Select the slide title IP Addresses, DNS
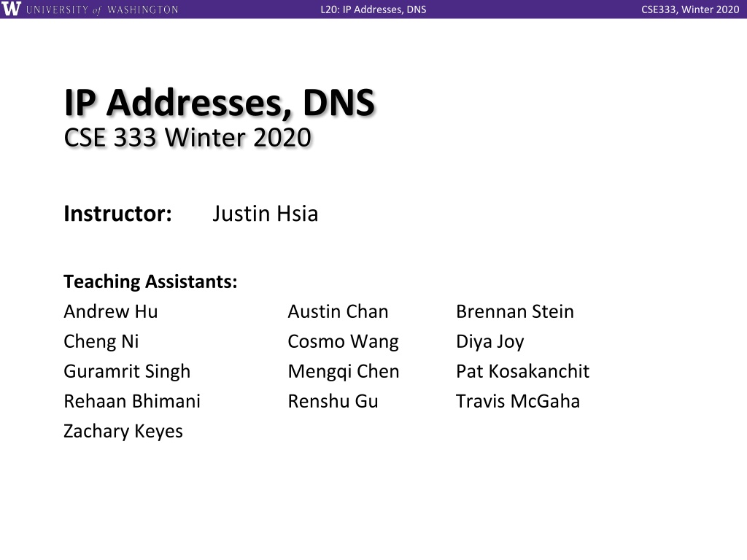The height and width of the screenshot is (560, 747). click(220, 102)
